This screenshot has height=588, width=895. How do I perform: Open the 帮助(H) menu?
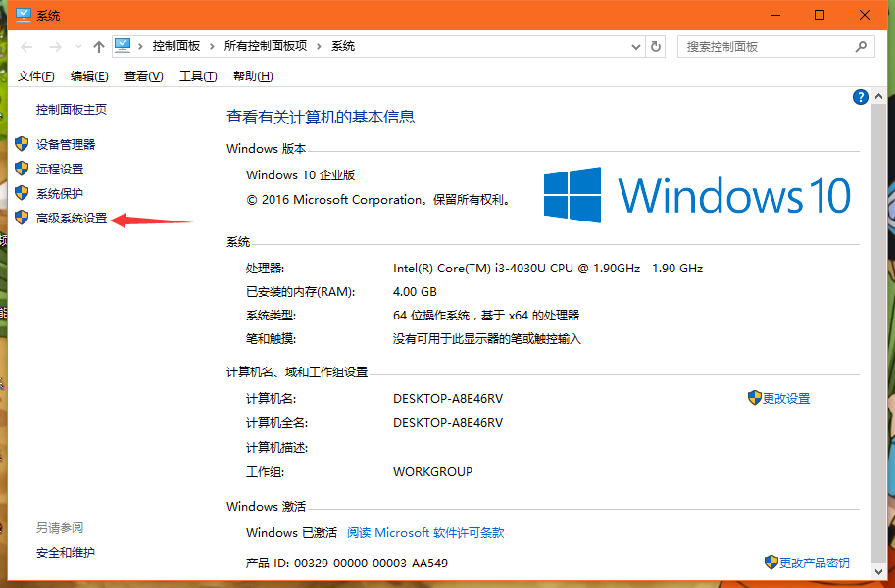[x=253, y=76]
